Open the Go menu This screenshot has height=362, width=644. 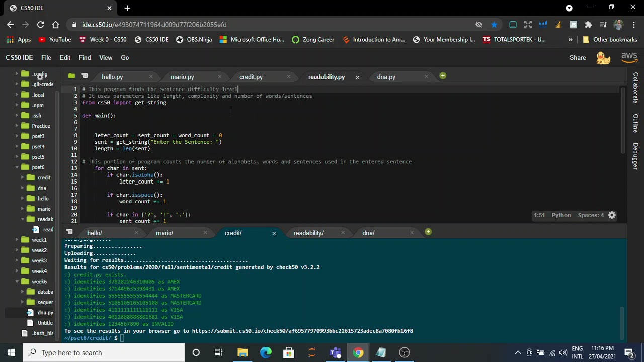125,58
